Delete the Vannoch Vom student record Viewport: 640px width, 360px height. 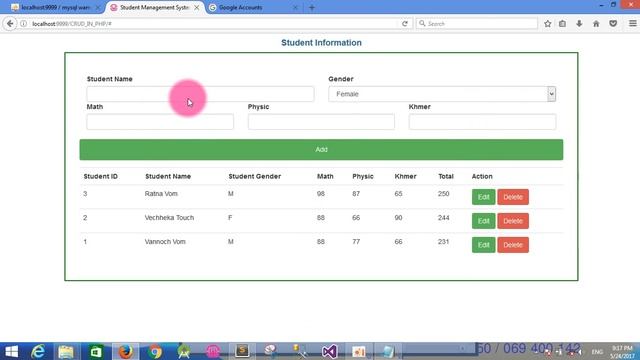click(x=513, y=245)
